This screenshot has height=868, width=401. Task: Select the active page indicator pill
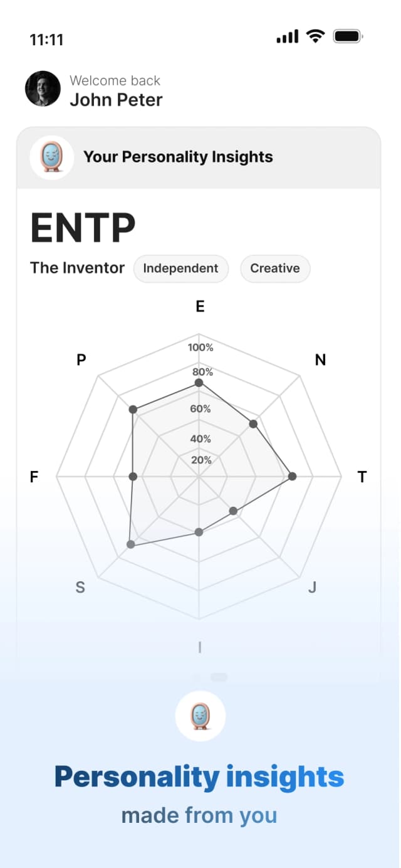tap(219, 677)
